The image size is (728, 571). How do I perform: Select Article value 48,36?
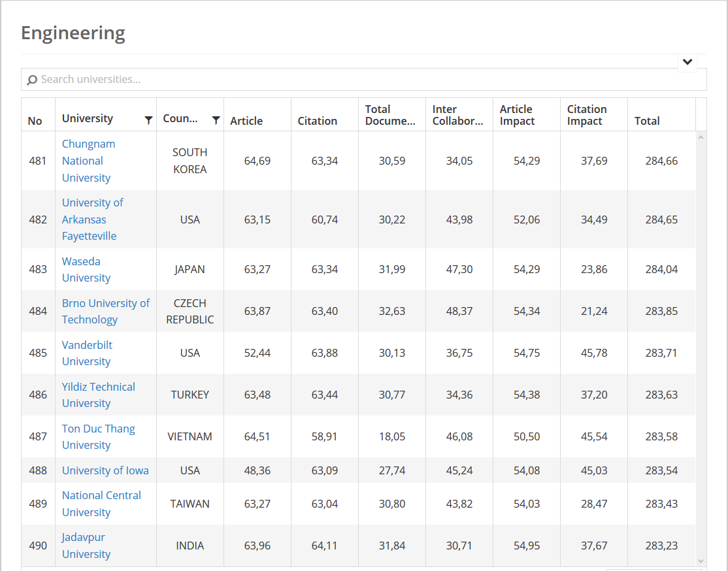point(257,470)
